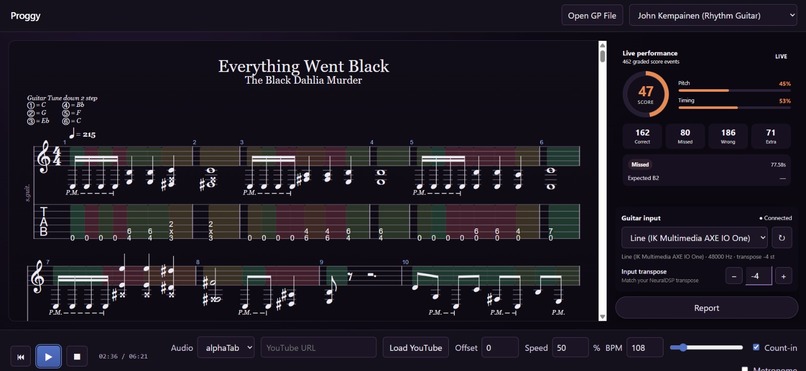Click the LIVE status indicator
806x371 pixels.
[x=781, y=57]
